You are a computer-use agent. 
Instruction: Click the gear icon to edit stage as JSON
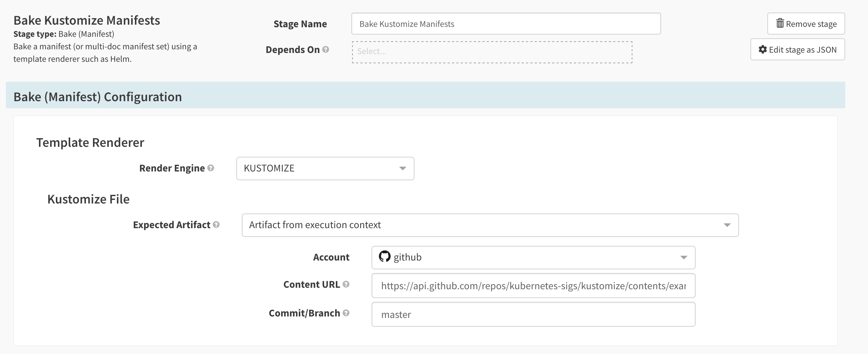tap(763, 49)
